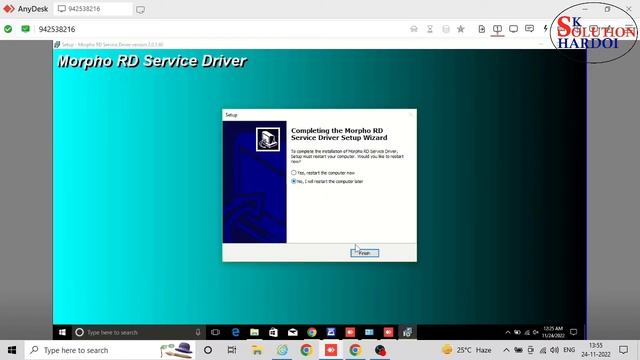Click the AnyDesk logo

(9, 9)
